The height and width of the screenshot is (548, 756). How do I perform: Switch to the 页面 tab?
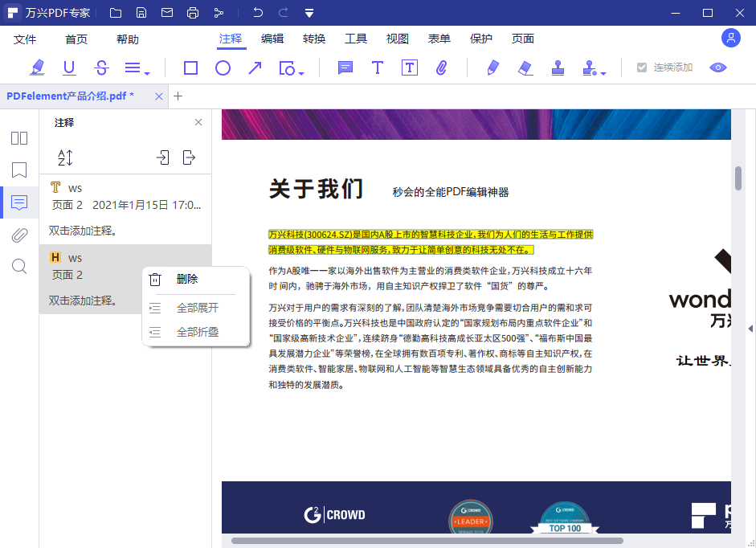tap(523, 39)
